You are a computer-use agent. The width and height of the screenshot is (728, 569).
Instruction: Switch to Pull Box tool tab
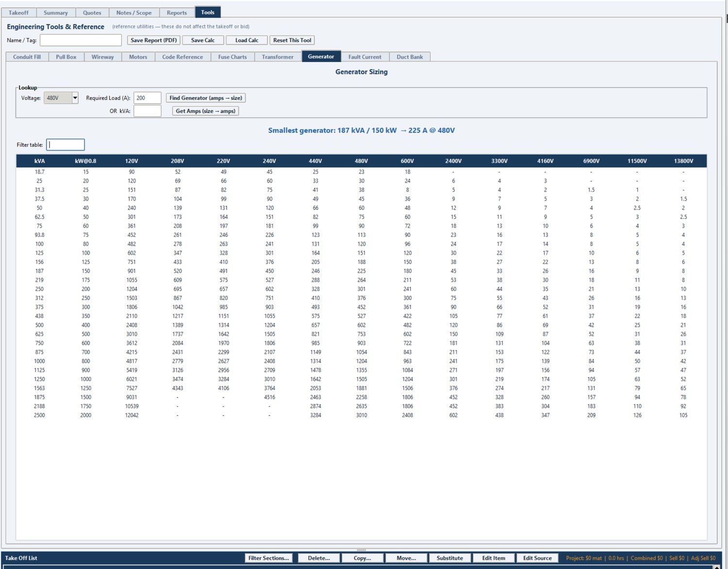(66, 57)
